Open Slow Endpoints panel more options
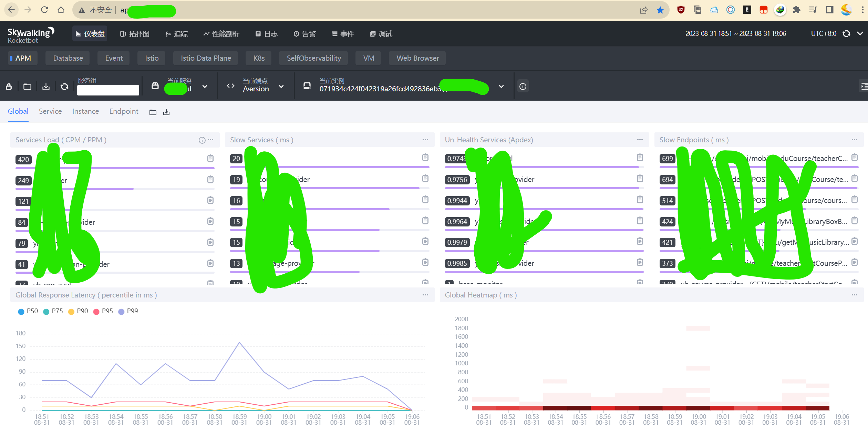 pyautogui.click(x=855, y=140)
